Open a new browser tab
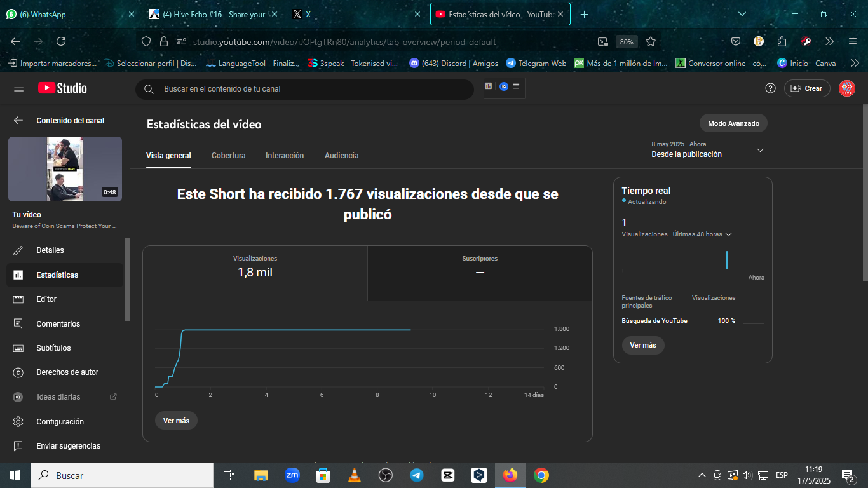The image size is (868, 488). (x=585, y=14)
